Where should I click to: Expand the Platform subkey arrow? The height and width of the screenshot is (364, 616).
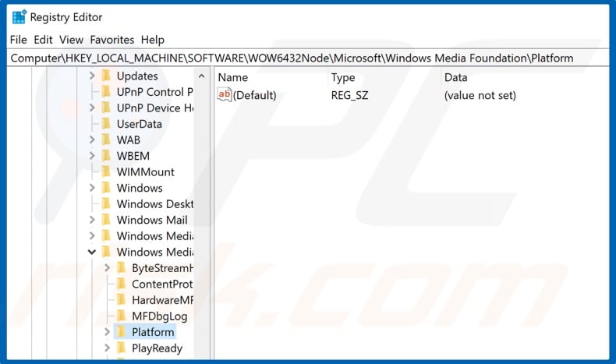108,332
